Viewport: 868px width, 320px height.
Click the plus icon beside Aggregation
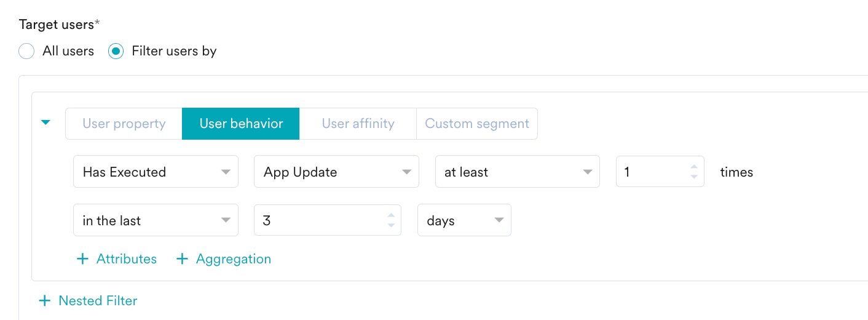click(182, 259)
